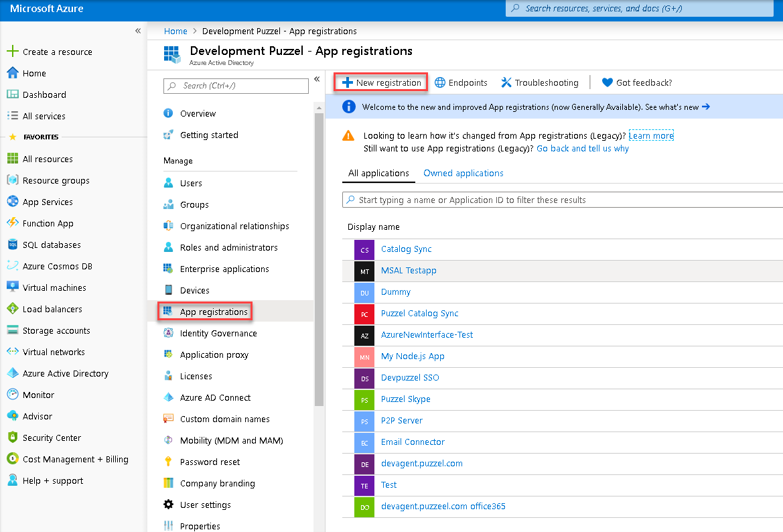Click the Troubleshooting tools icon
This screenshot has width=783, height=532.
tap(506, 82)
